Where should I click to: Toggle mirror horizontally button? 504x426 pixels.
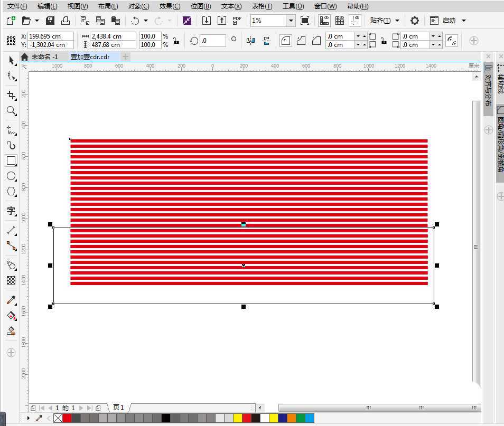(250, 41)
